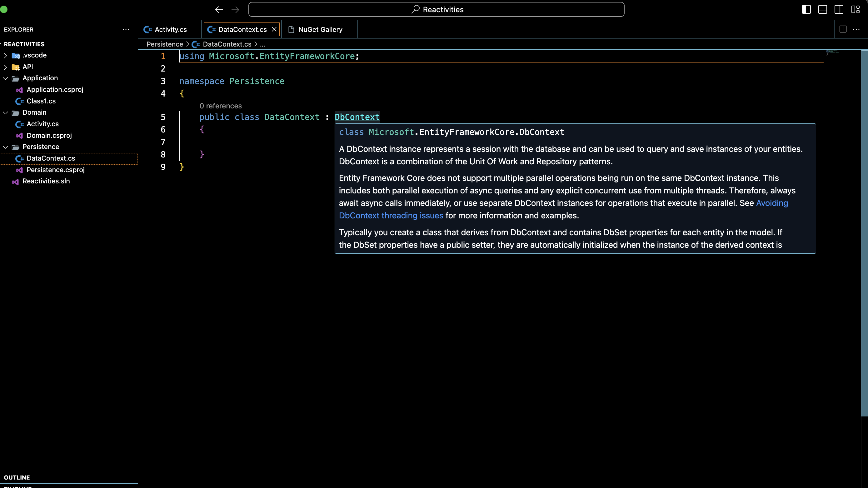Toggle the primary side bar layout icon
This screenshot has width=868, height=488.
806,9
